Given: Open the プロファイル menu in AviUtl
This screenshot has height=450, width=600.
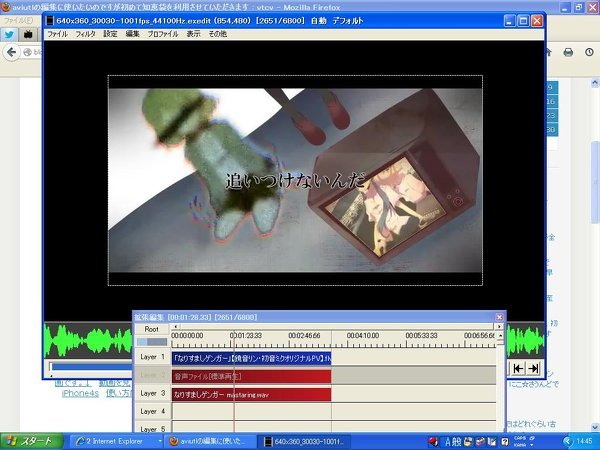Looking at the screenshot, I should click(163, 34).
